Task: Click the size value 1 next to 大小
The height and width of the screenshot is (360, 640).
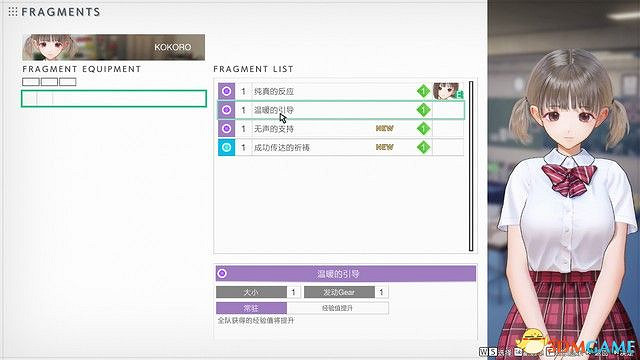Action: coord(293,292)
